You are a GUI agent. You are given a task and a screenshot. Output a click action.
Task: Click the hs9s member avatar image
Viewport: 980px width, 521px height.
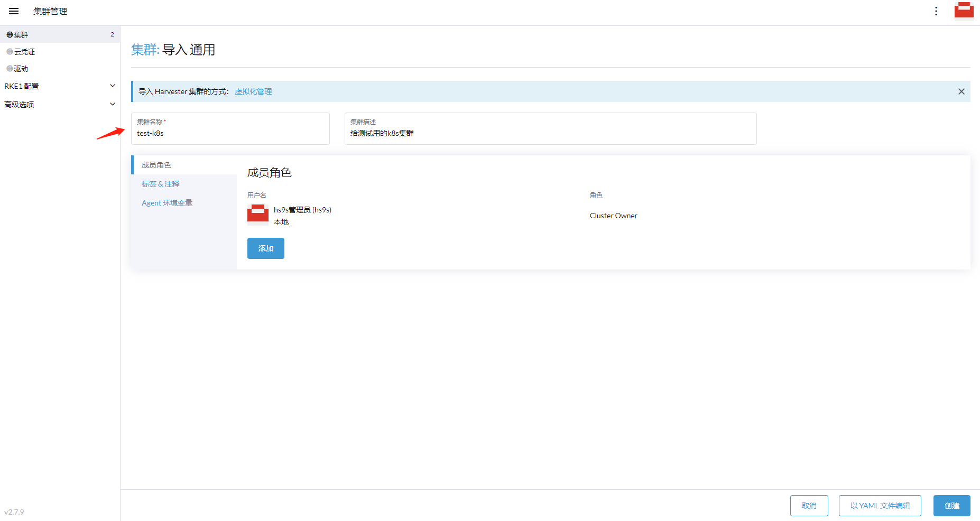(x=258, y=215)
